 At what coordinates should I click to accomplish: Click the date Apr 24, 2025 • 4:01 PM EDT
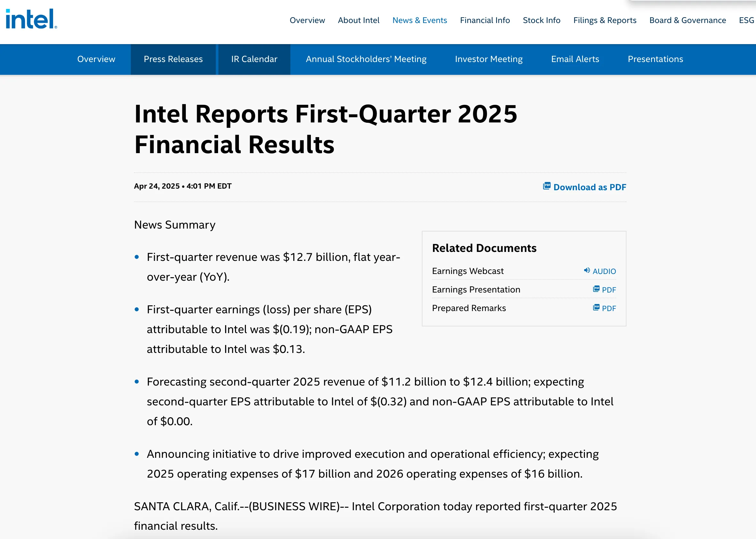[183, 186]
